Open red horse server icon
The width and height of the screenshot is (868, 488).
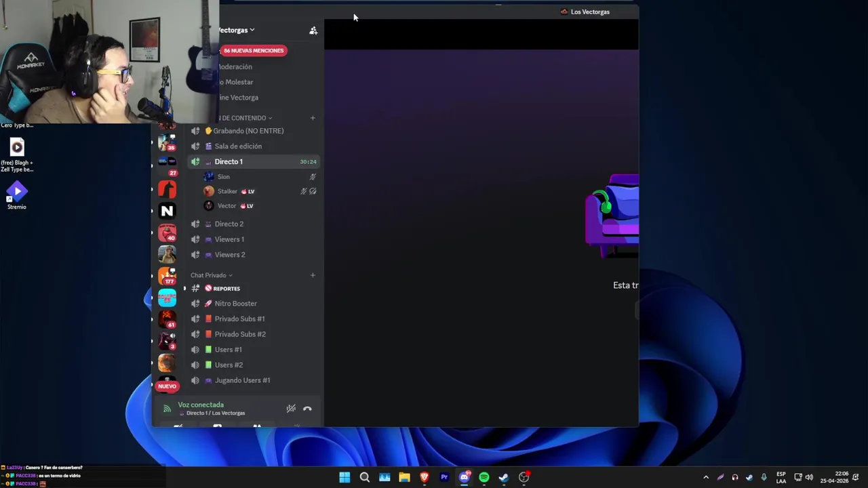coord(167,189)
